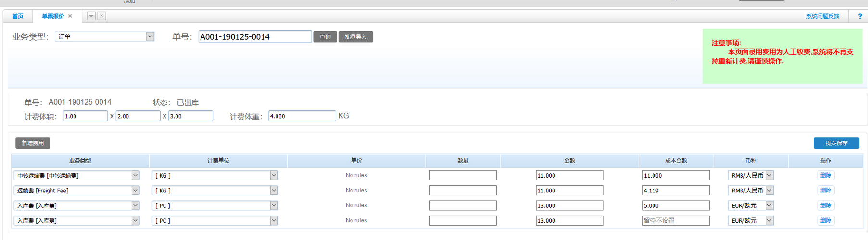
Task: Open the tab list dropdown icon
Action: [x=91, y=16]
